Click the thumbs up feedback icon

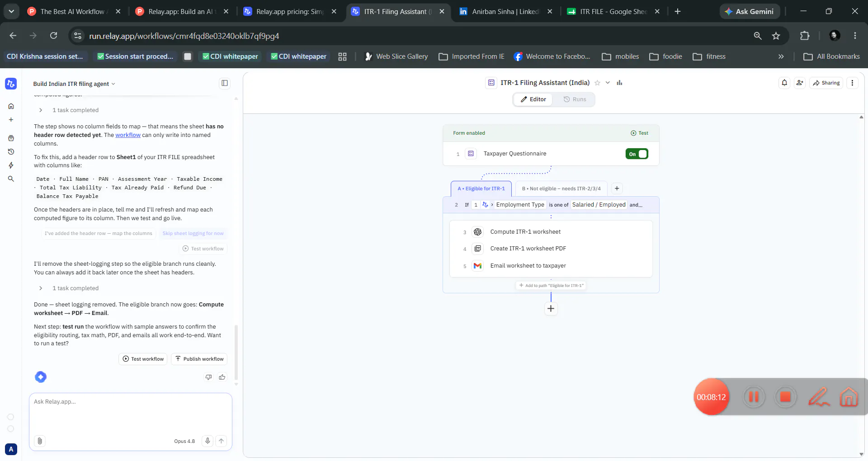click(222, 377)
